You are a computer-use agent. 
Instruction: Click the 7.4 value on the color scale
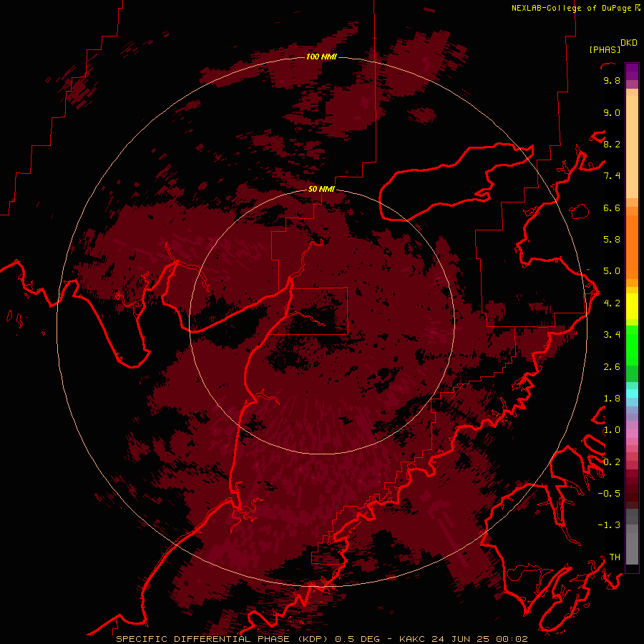coord(612,176)
